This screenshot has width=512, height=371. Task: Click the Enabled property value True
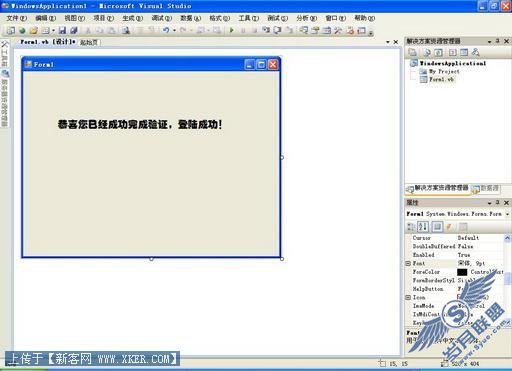point(464,255)
